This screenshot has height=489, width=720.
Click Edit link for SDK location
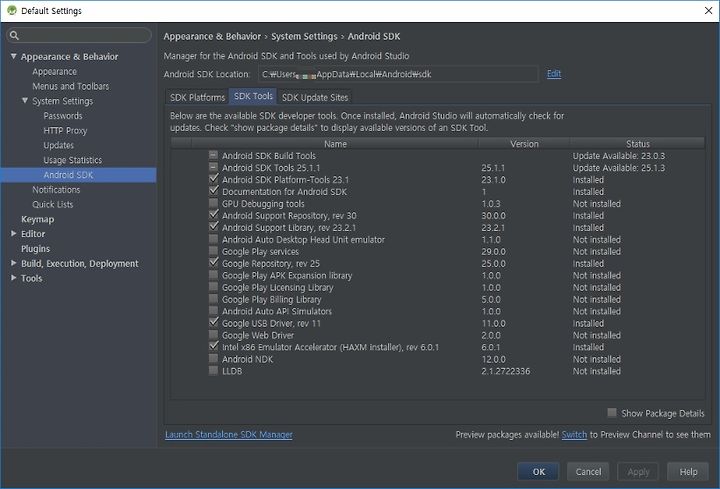coord(554,73)
